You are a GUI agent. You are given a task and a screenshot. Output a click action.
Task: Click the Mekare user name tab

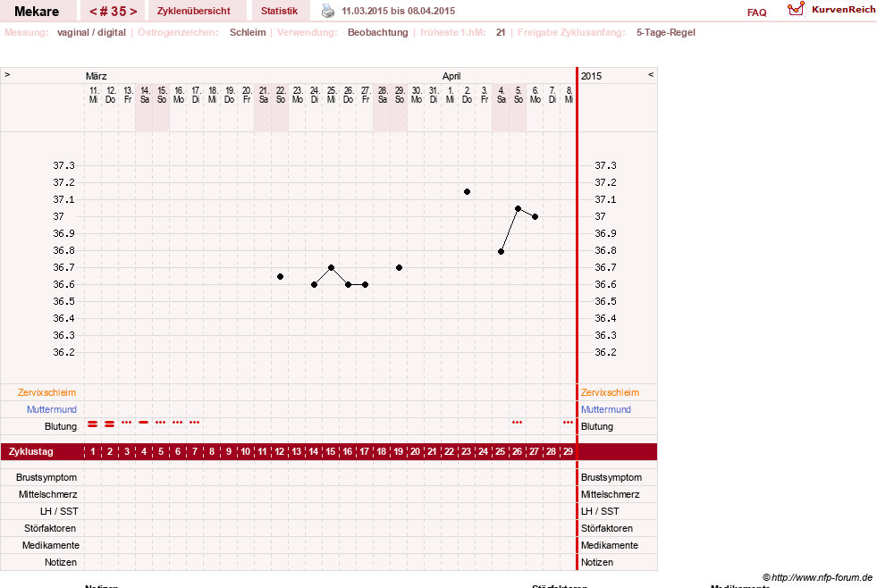[37, 12]
